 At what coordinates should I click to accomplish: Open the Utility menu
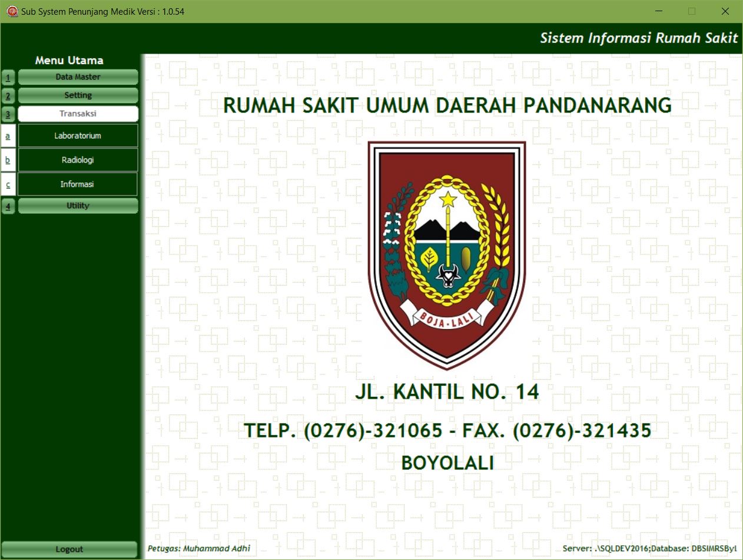(78, 206)
